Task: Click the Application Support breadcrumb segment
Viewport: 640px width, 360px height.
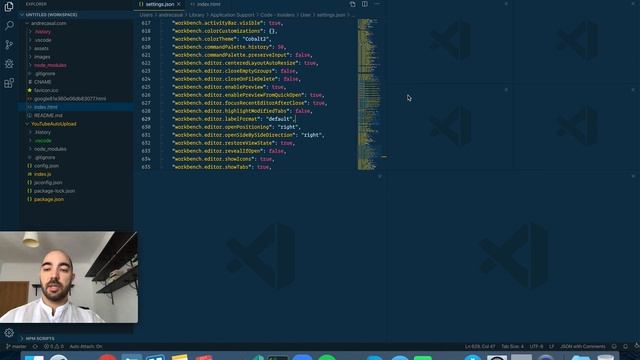Action: (232, 15)
